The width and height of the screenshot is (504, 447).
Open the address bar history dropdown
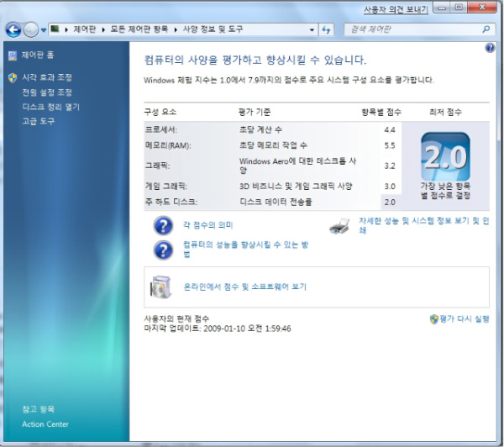click(312, 30)
